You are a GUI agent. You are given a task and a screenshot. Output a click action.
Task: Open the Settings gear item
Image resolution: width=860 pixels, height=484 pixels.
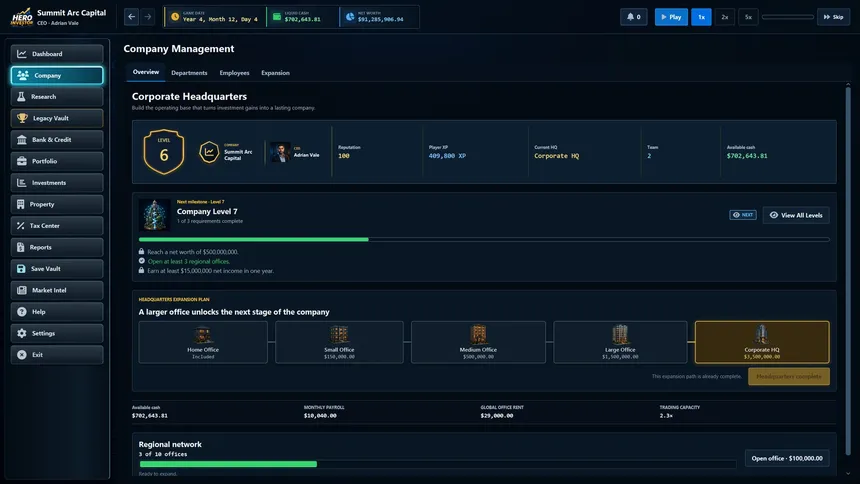coord(56,333)
